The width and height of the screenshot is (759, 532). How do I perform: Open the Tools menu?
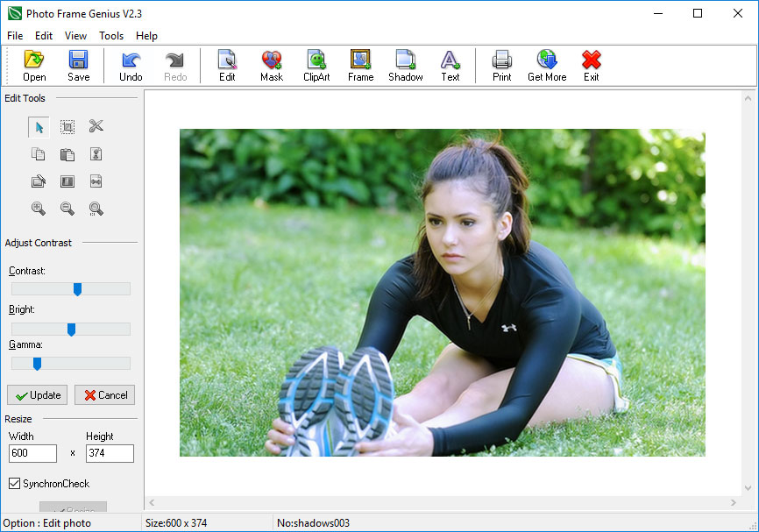pyautogui.click(x=111, y=36)
